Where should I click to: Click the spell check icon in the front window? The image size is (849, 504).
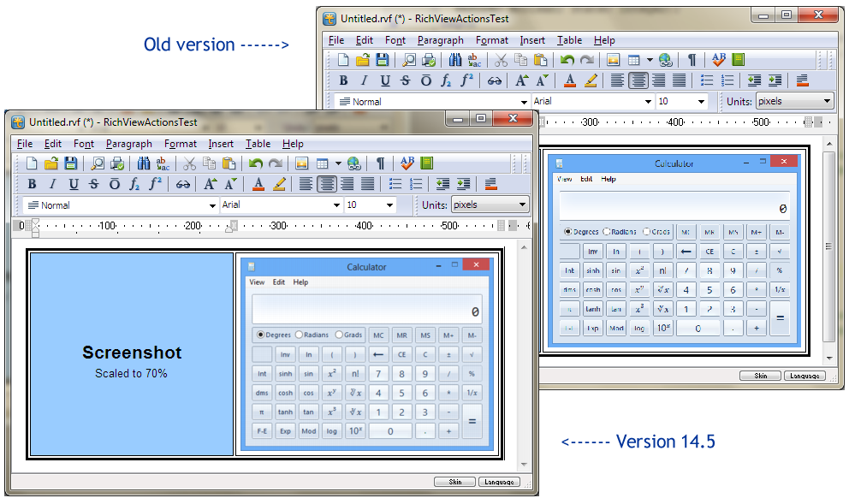coord(407,163)
